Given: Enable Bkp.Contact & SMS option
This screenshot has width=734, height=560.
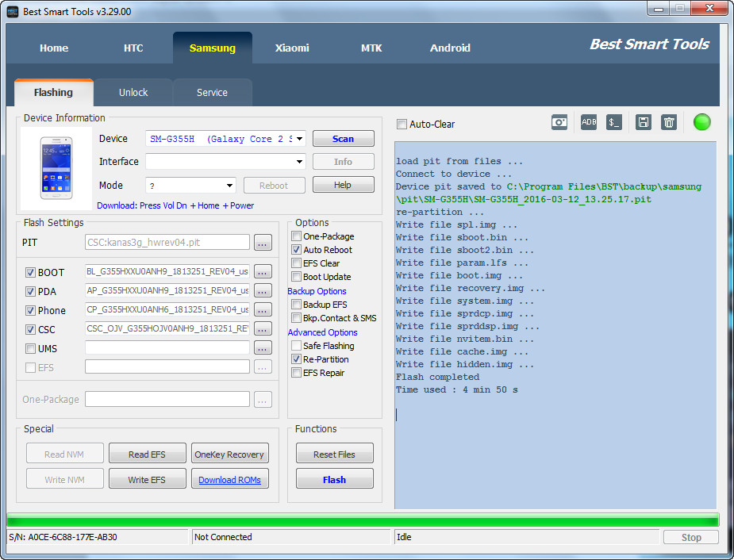Looking at the screenshot, I should 296,318.
